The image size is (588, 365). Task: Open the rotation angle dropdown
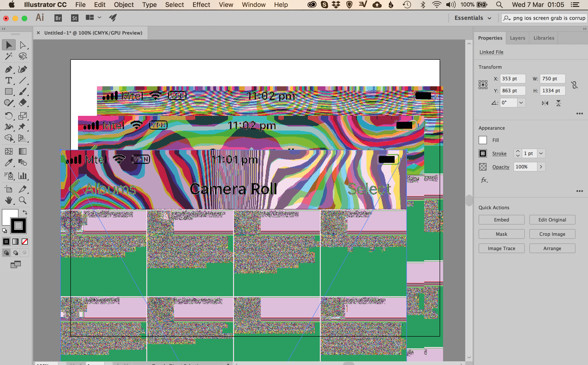pos(521,103)
